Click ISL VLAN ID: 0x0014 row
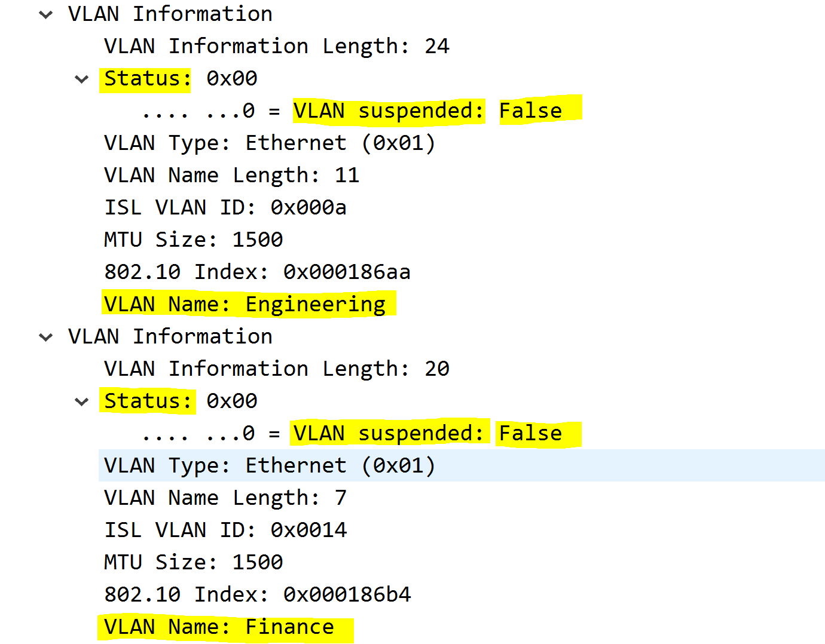Viewport: 825px width, 644px height. click(225, 530)
